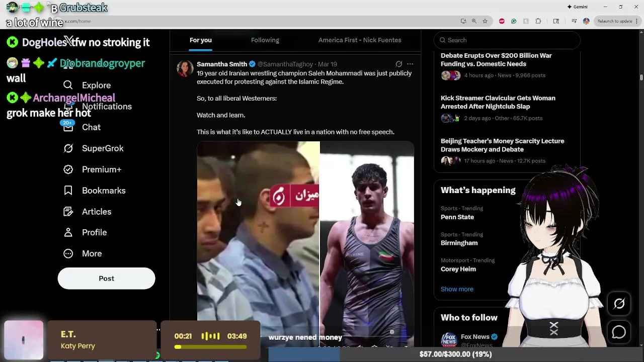Open the Grammarly extension icon

514,21
